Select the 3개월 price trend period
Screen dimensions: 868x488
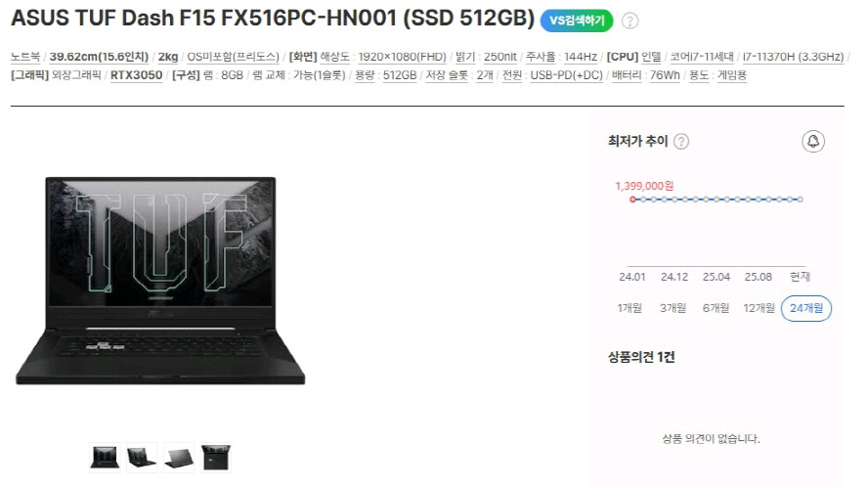click(x=673, y=308)
